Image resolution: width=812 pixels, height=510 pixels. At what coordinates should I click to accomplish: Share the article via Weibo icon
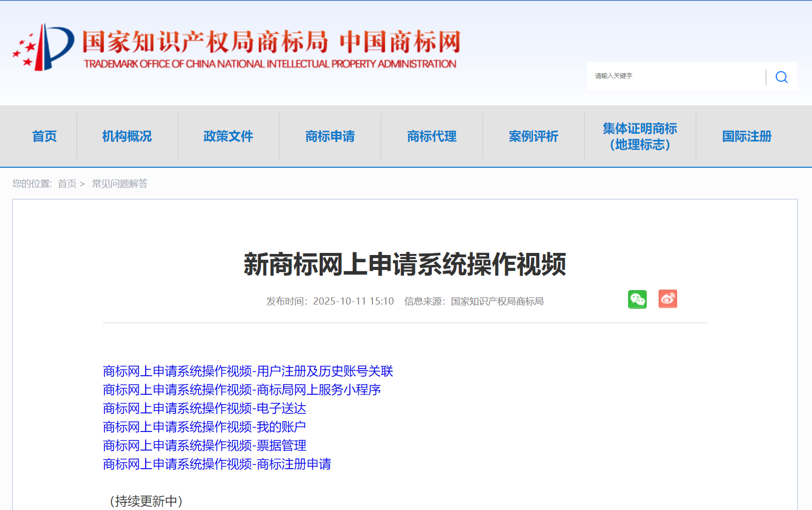pyautogui.click(x=667, y=299)
